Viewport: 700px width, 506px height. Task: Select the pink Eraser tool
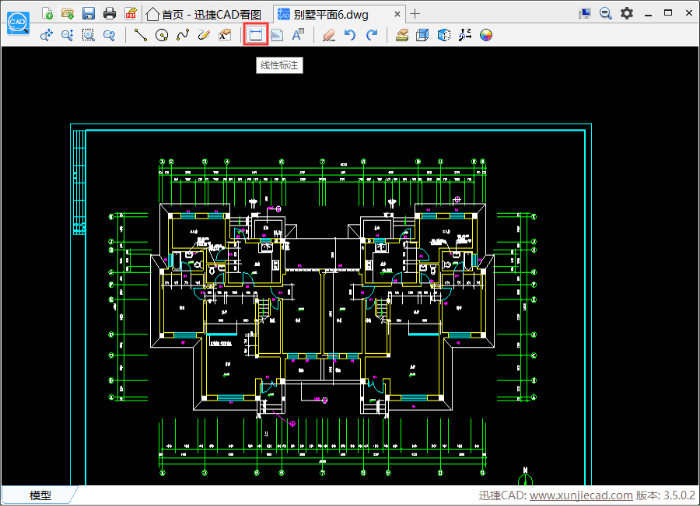tap(329, 35)
